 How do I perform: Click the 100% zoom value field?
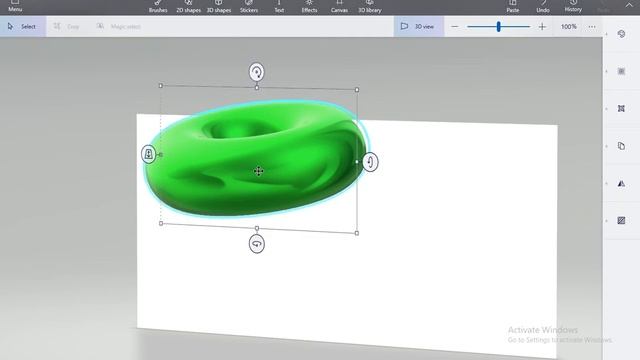coord(569,27)
